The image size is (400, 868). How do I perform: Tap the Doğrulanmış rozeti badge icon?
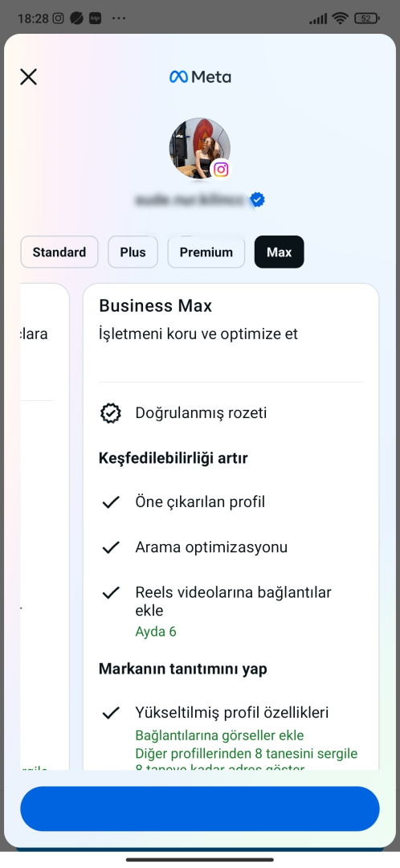[111, 413]
